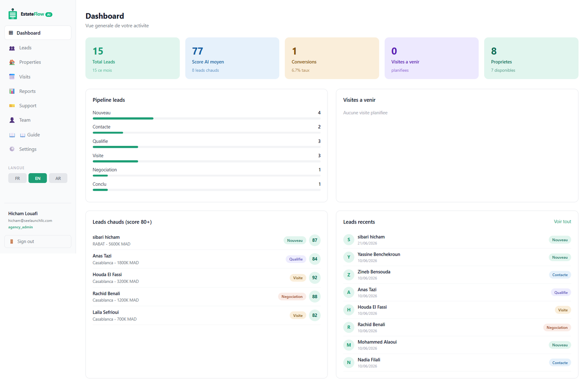Image resolution: width=588 pixels, height=388 pixels.
Task: Click the Y avatar for Yassine Benchekroun
Action: 349,257
